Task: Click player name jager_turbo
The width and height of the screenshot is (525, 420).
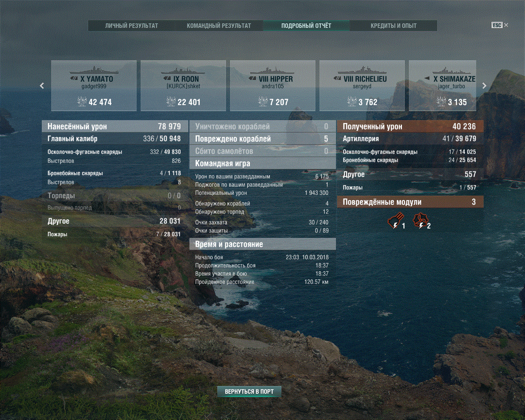Action: tap(451, 87)
